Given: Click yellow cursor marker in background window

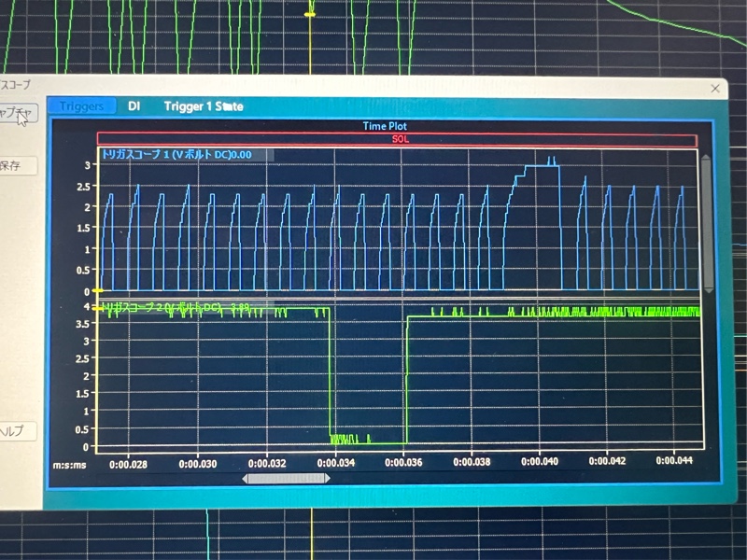Looking at the screenshot, I should click(x=310, y=15).
